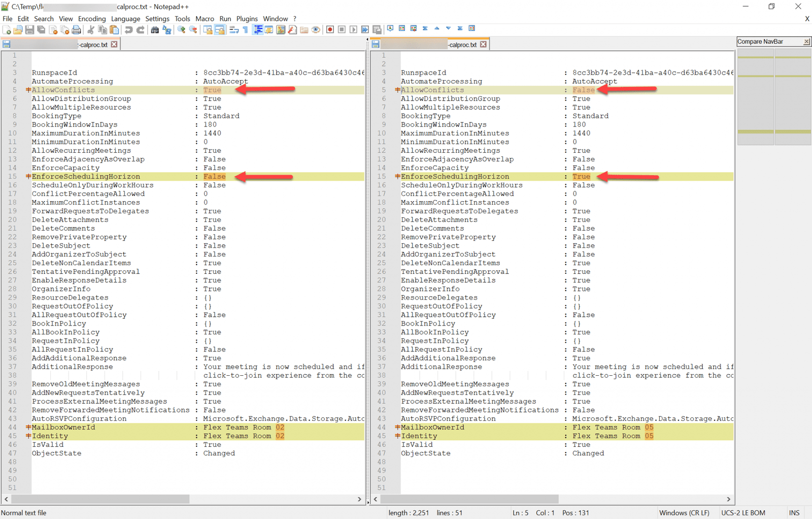
Task: Click the Zoom In icon
Action: click(181, 29)
